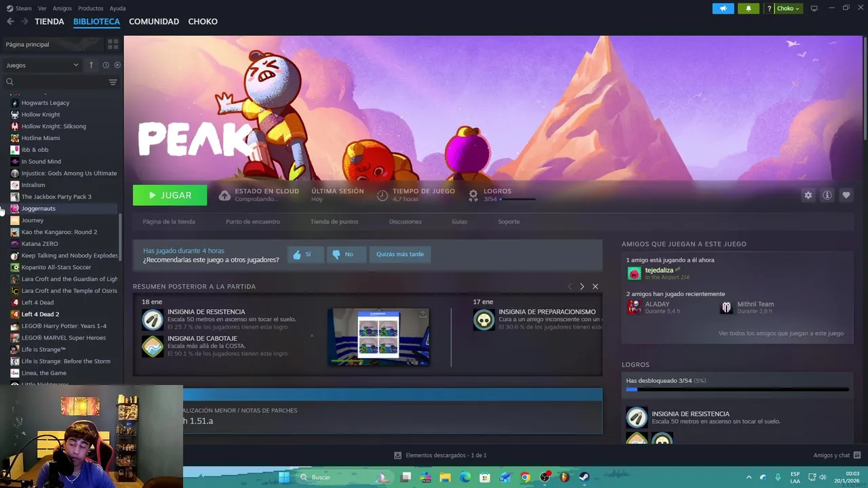Click Quizás más tarde button

pyautogui.click(x=400, y=254)
